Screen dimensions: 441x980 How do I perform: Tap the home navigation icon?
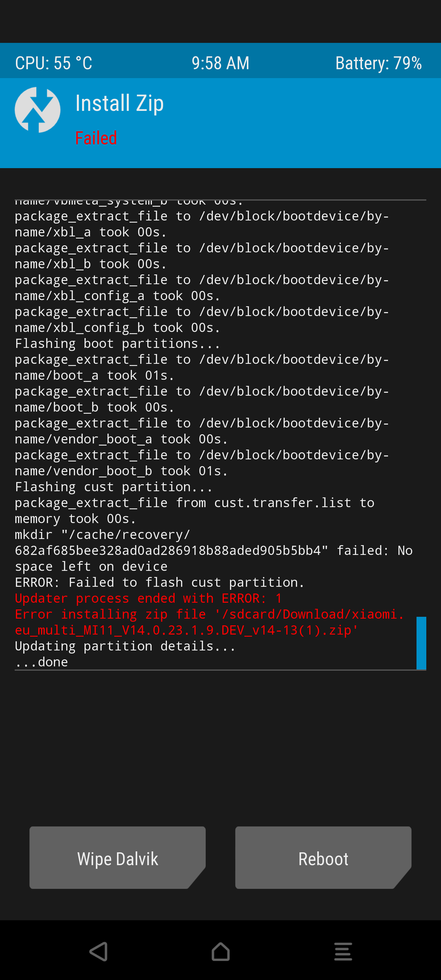(221, 952)
